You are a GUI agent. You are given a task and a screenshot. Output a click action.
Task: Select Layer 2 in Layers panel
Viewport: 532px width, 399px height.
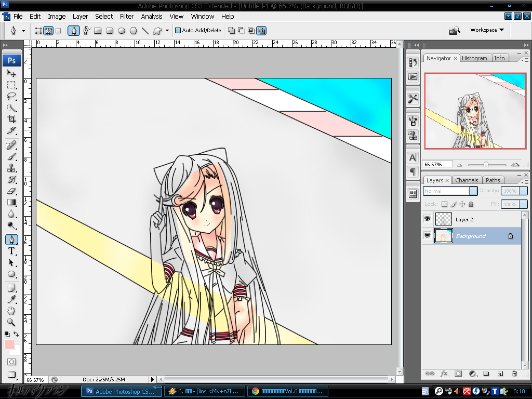(x=471, y=219)
